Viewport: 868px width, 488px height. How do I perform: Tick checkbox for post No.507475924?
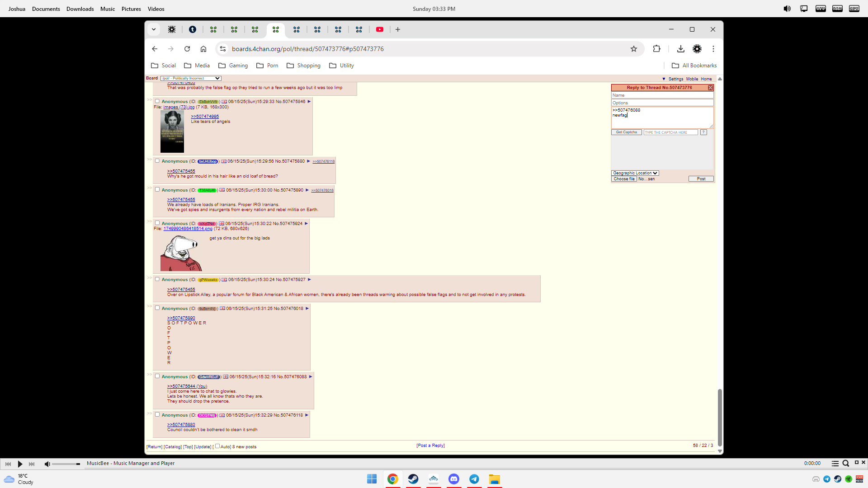coord(157,223)
